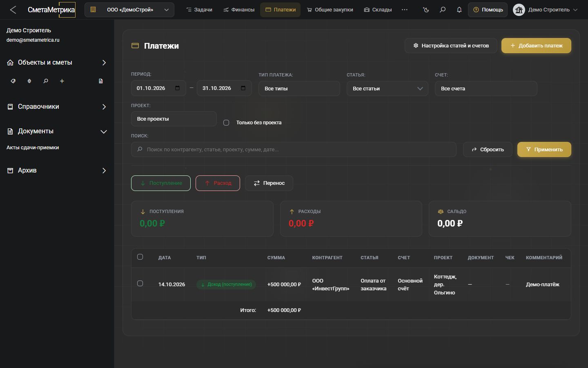This screenshot has width=588, height=368.
Task: Tick the select-all checkbox in table header
Action: (140, 257)
